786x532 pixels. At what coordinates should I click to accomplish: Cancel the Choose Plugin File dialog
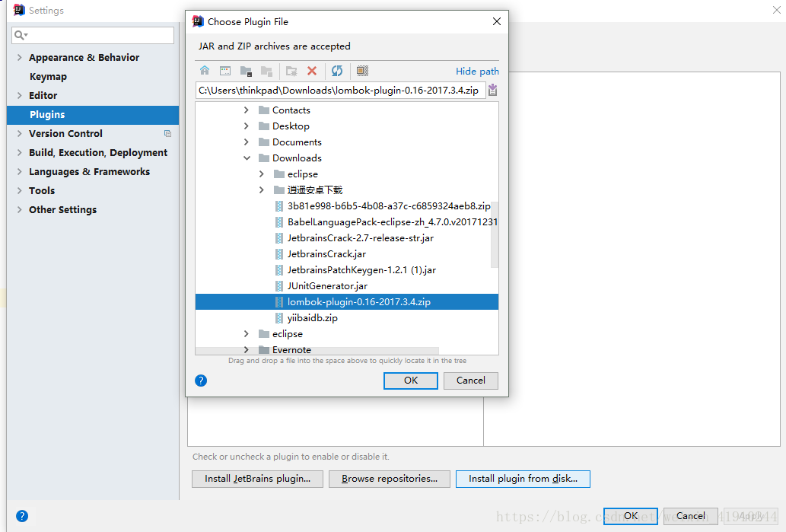coord(471,381)
